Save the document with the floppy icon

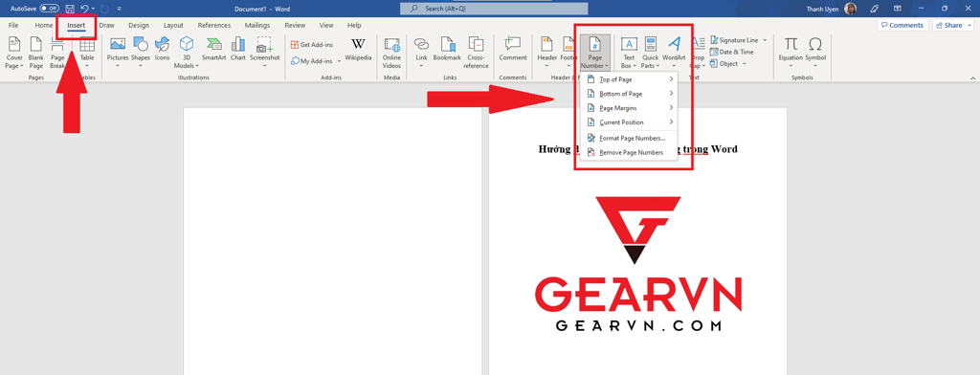pos(69,9)
